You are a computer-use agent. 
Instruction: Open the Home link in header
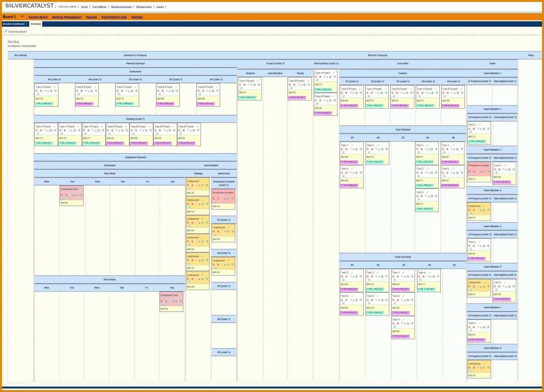pyautogui.click(x=84, y=7)
